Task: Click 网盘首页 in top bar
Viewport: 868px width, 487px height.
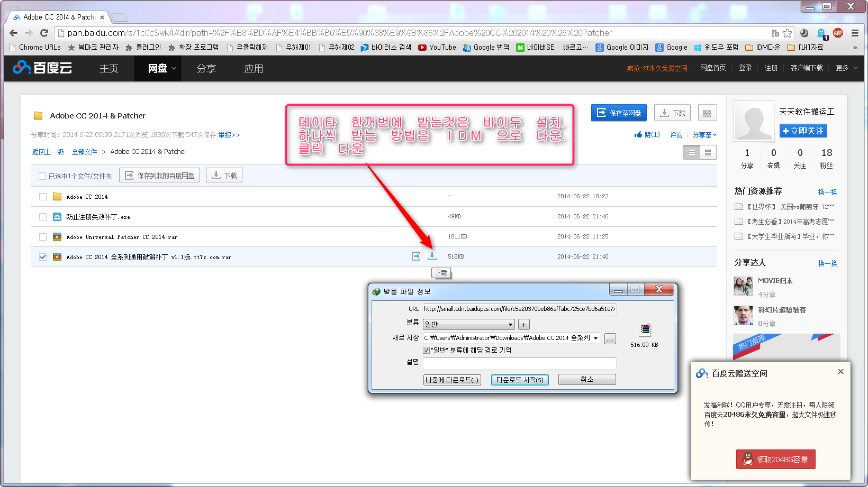Action: coord(713,68)
